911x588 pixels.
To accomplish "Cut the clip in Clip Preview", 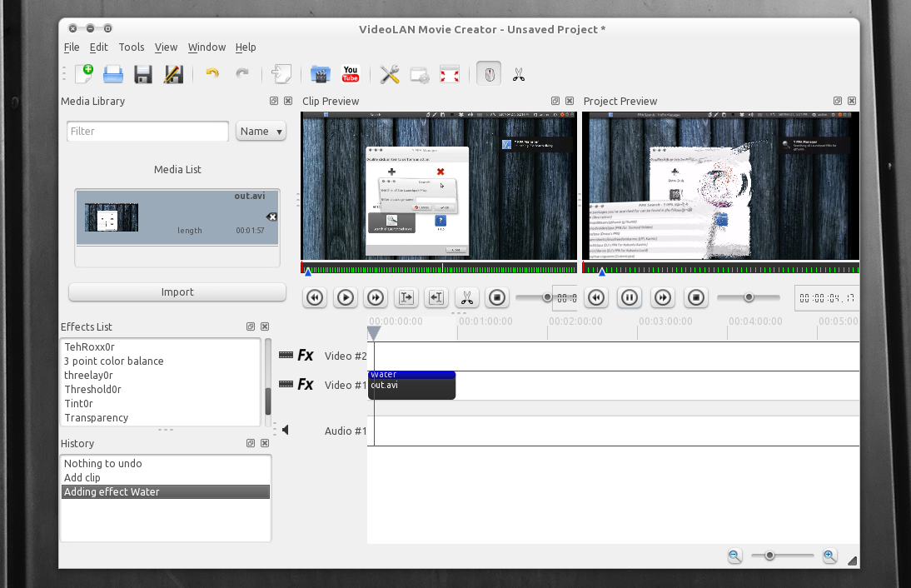I will [x=466, y=298].
